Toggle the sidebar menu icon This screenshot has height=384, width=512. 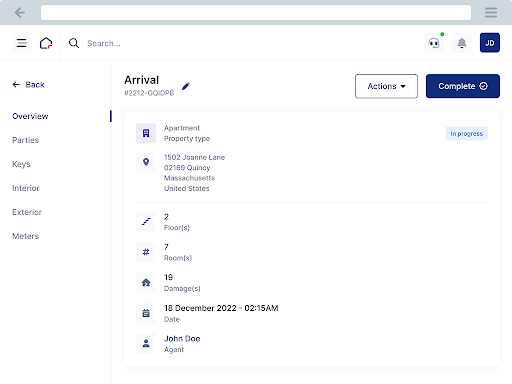tap(22, 43)
